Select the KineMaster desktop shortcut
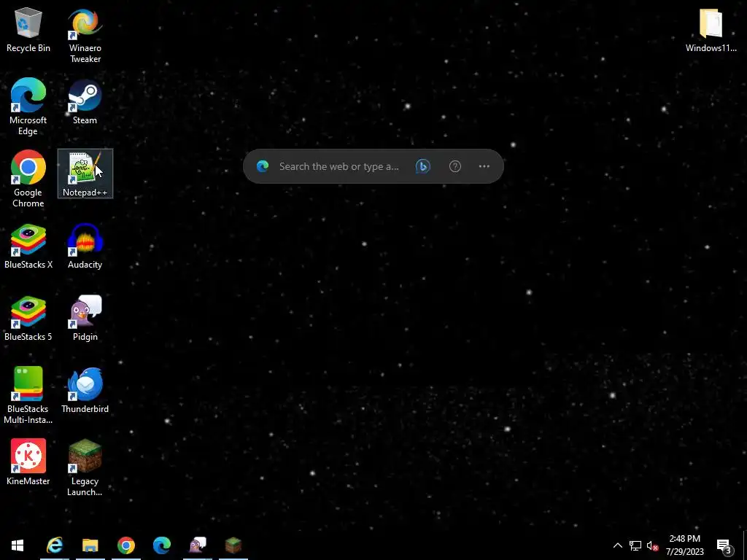 28,462
